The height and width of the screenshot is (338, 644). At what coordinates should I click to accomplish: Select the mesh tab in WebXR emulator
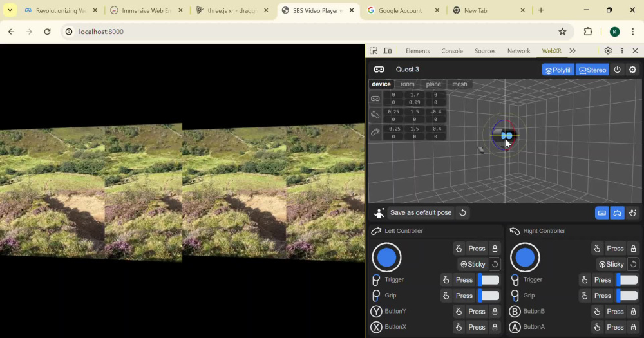[x=460, y=84]
